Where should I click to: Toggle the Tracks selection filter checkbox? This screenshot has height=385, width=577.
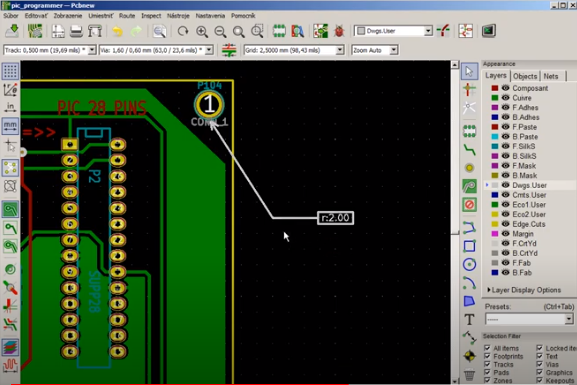click(x=488, y=364)
